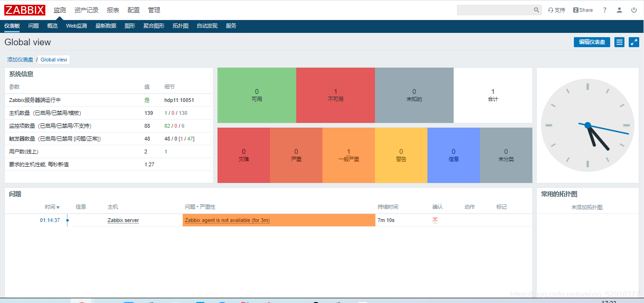Click the 用户数(线上) row label
This screenshot has height=303, width=644.
point(24,151)
